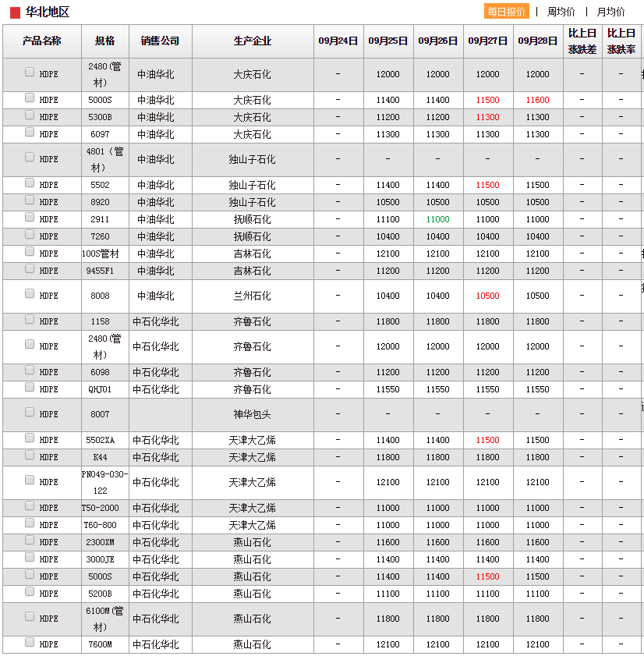
Task: Click the 比上日涨跌差 column header
Action: click(582, 41)
